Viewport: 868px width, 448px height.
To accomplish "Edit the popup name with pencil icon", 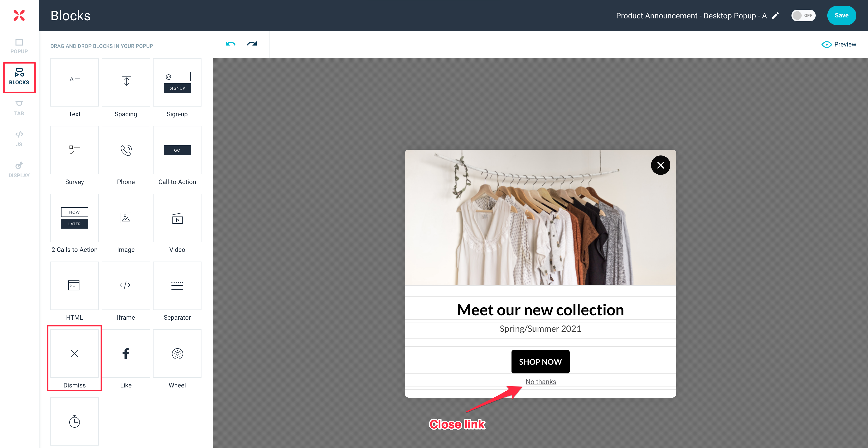I will pos(775,15).
